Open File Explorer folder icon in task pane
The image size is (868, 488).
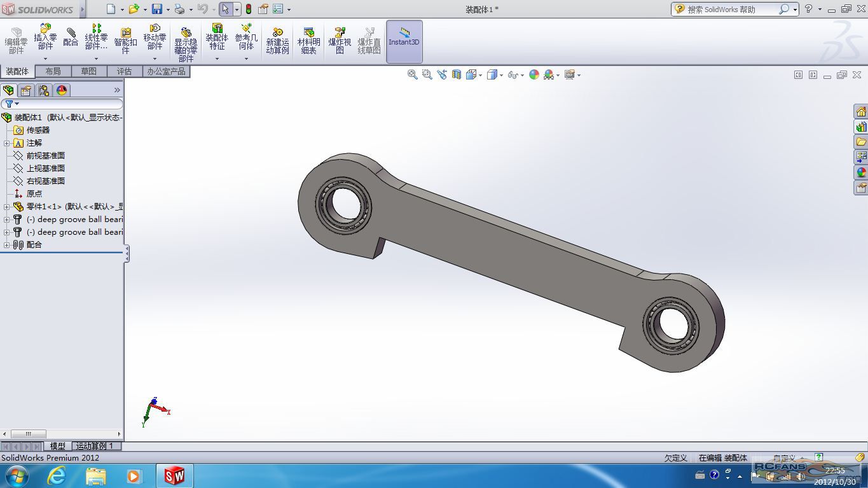861,142
